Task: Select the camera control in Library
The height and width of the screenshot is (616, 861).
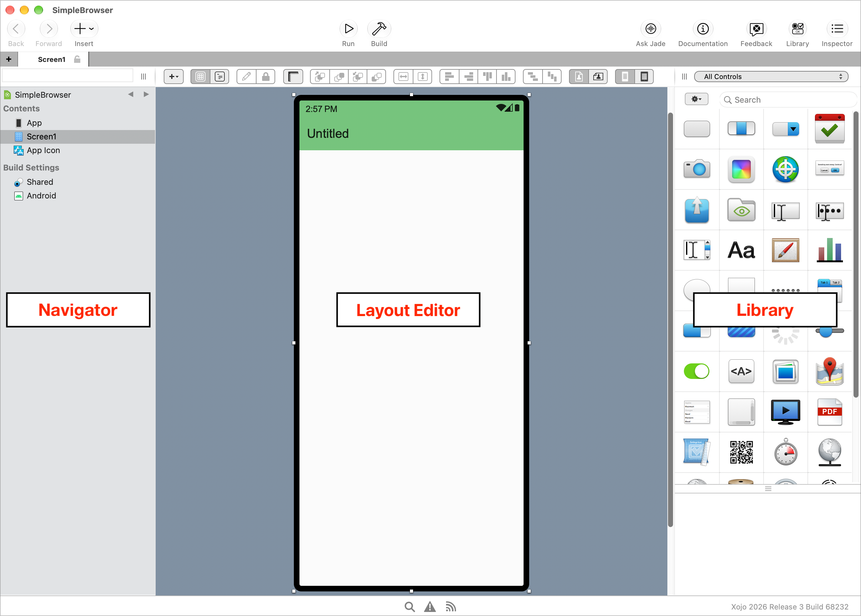Action: [x=697, y=169]
